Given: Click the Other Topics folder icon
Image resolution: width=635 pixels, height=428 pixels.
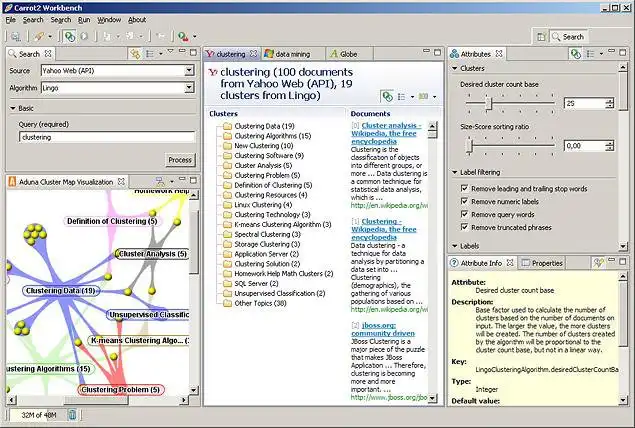Looking at the screenshot, I should (227, 302).
